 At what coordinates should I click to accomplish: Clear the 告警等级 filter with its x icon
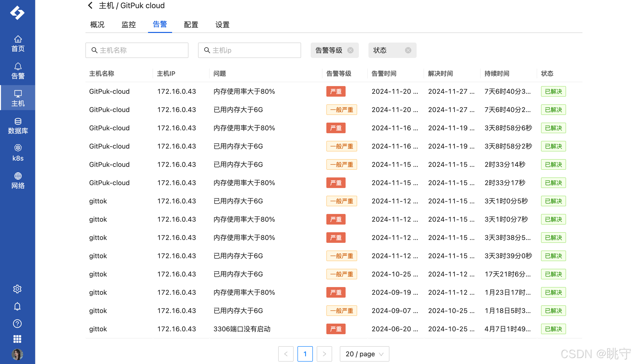pyautogui.click(x=350, y=50)
